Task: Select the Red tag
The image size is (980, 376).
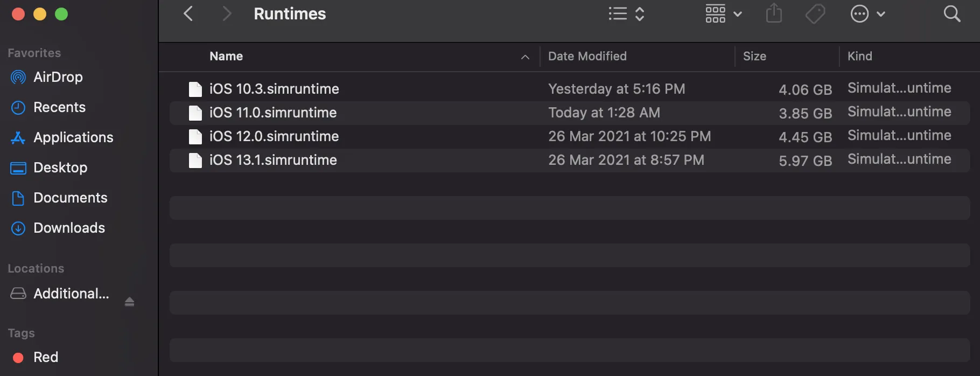Action: pyautogui.click(x=45, y=357)
